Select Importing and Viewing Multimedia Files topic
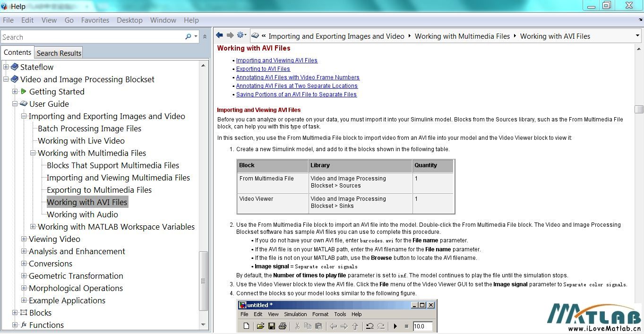This screenshot has height=334, width=644. pyautogui.click(x=118, y=178)
